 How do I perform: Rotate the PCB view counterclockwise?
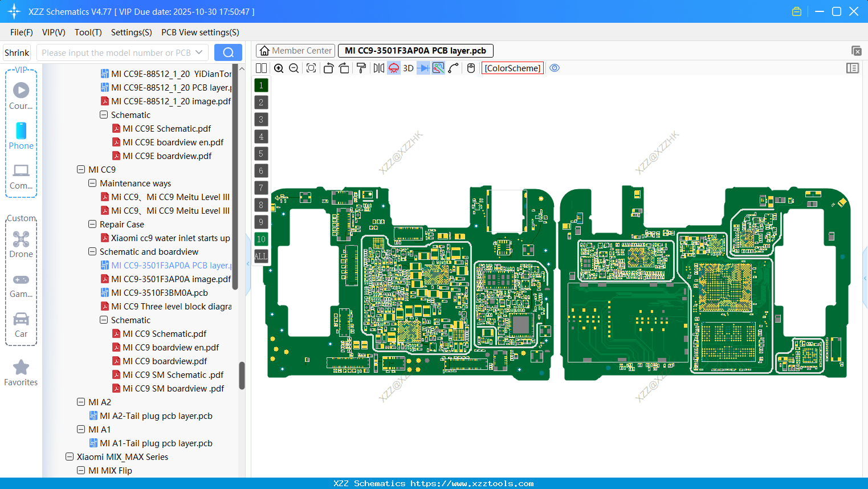click(x=328, y=68)
